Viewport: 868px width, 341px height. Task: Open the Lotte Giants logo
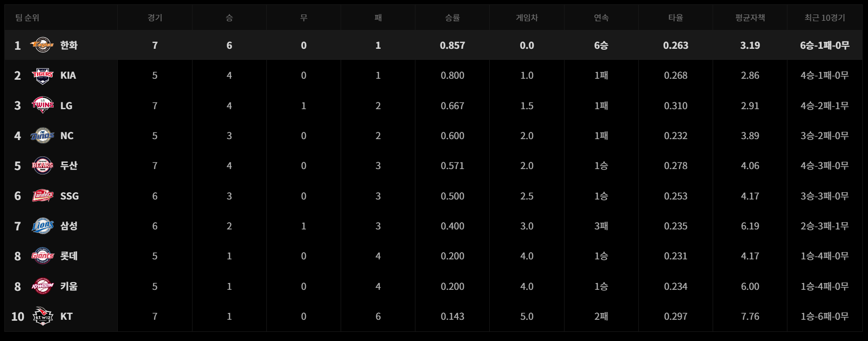(x=42, y=256)
